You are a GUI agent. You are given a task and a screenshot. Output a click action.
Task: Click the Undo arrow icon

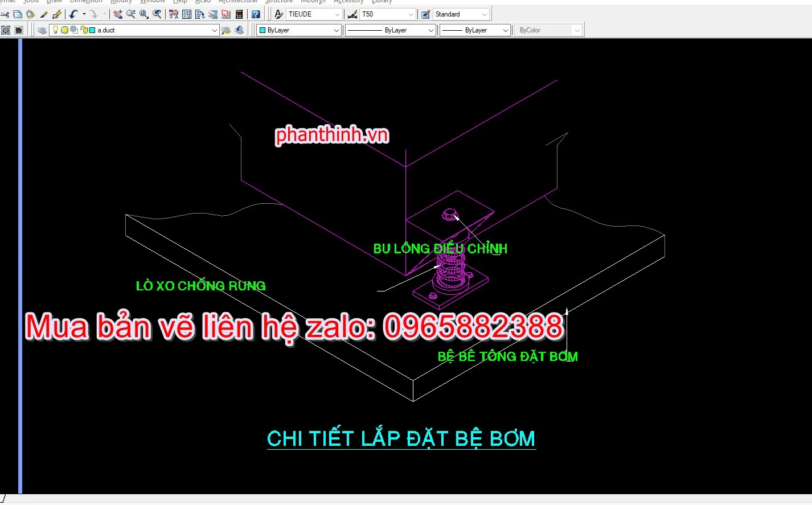point(73,14)
